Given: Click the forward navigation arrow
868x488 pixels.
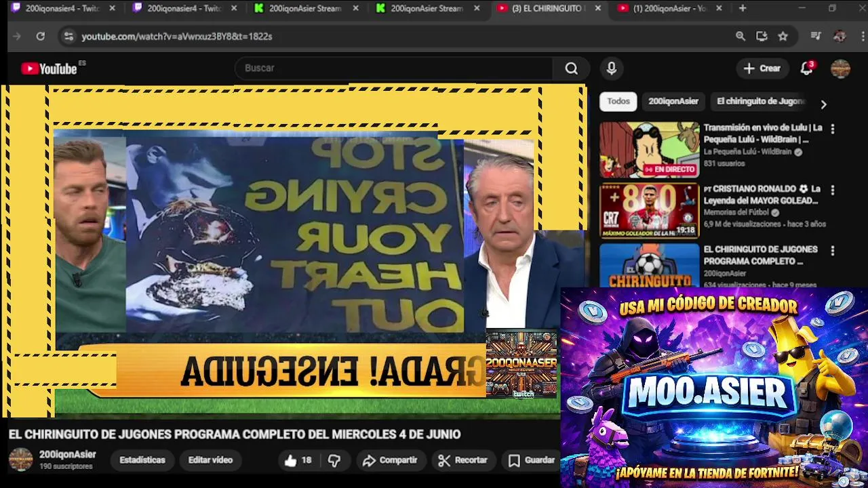Looking at the screenshot, I should click(17, 37).
